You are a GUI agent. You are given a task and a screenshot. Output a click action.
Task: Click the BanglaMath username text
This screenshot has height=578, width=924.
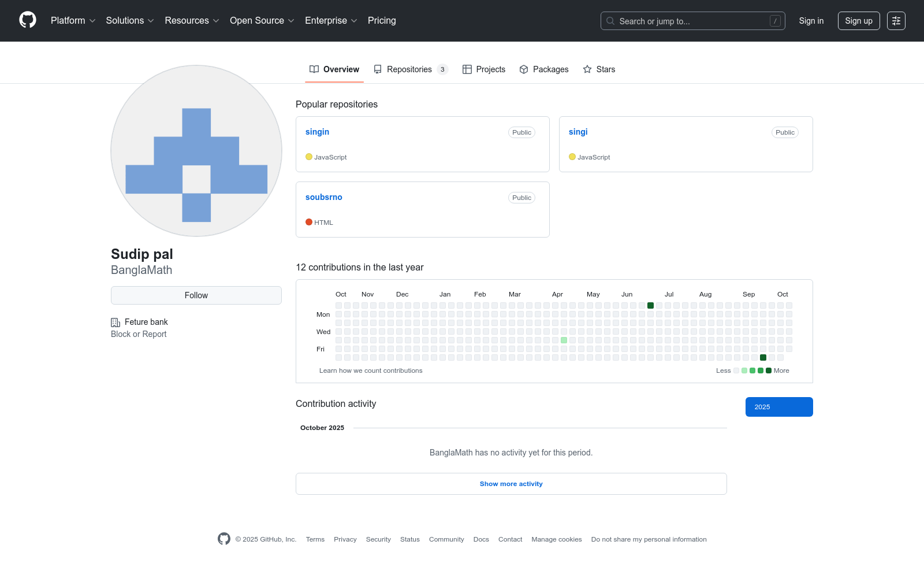pos(141,270)
